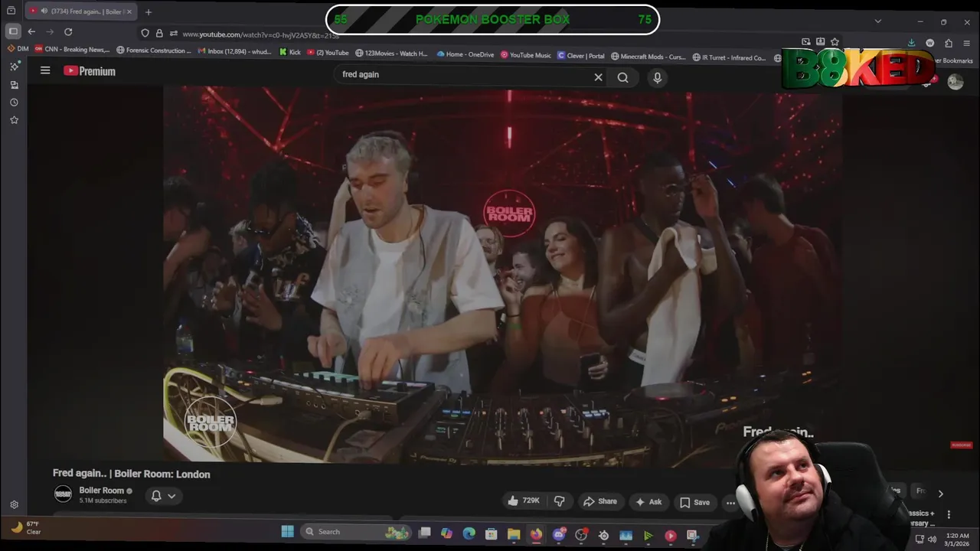This screenshot has height=551, width=980.
Task: Open sidebar settings gear icon
Action: click(x=14, y=504)
